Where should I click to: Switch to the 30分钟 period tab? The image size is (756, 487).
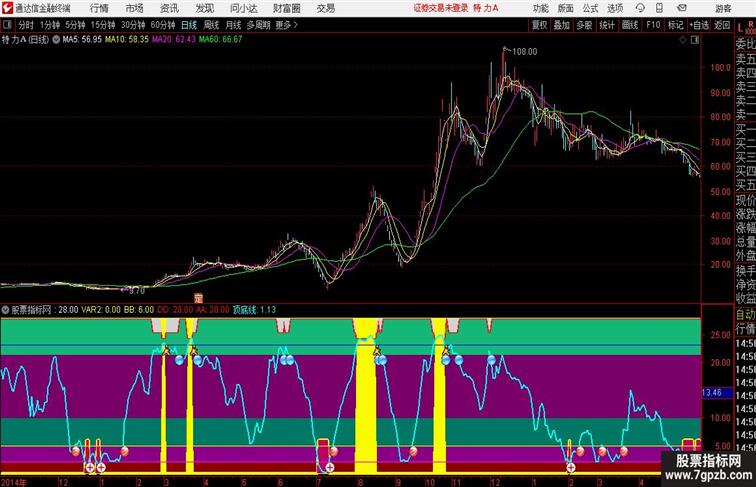133,25
